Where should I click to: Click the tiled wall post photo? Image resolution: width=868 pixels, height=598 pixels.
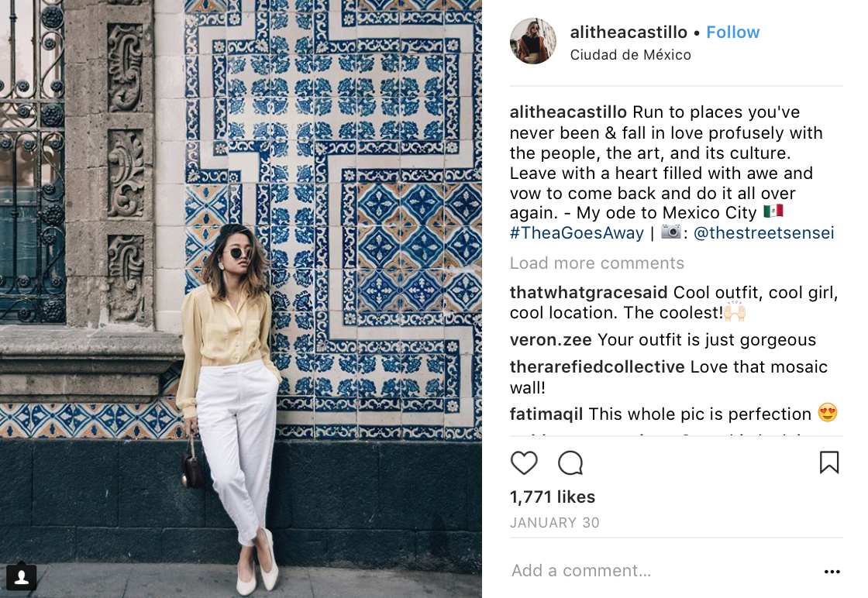click(x=241, y=299)
